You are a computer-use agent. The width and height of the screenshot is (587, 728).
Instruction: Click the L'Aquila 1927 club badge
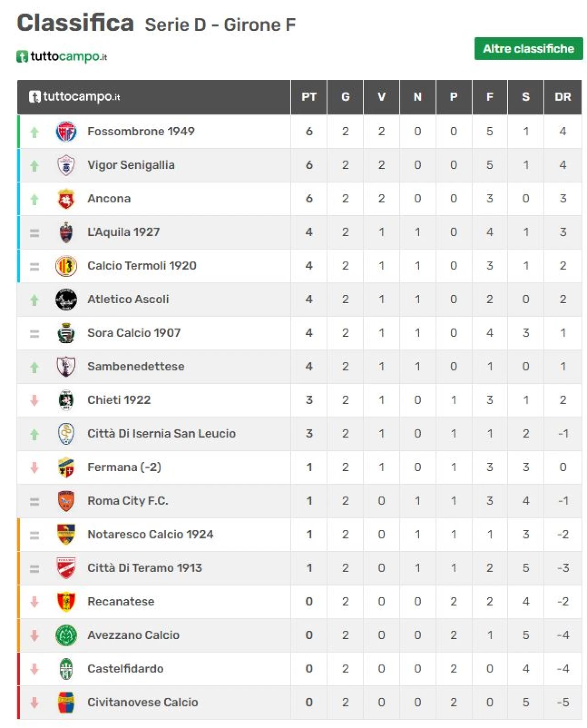coord(66,232)
